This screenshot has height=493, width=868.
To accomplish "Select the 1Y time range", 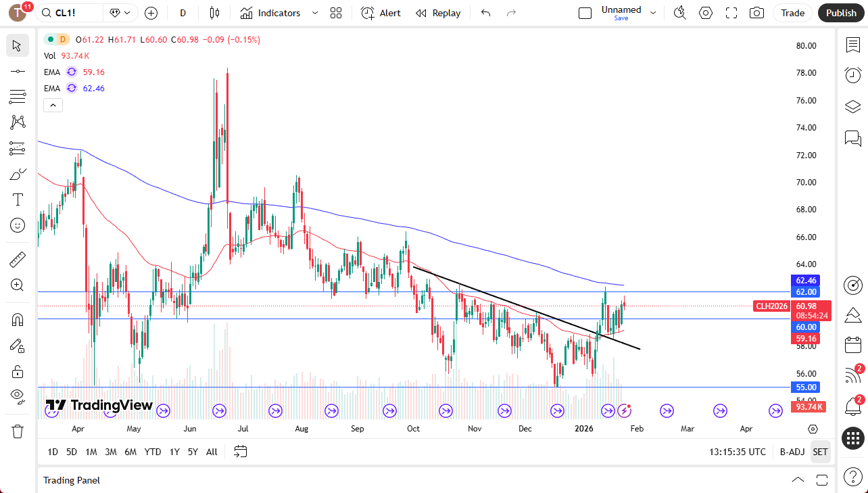I will tap(174, 452).
